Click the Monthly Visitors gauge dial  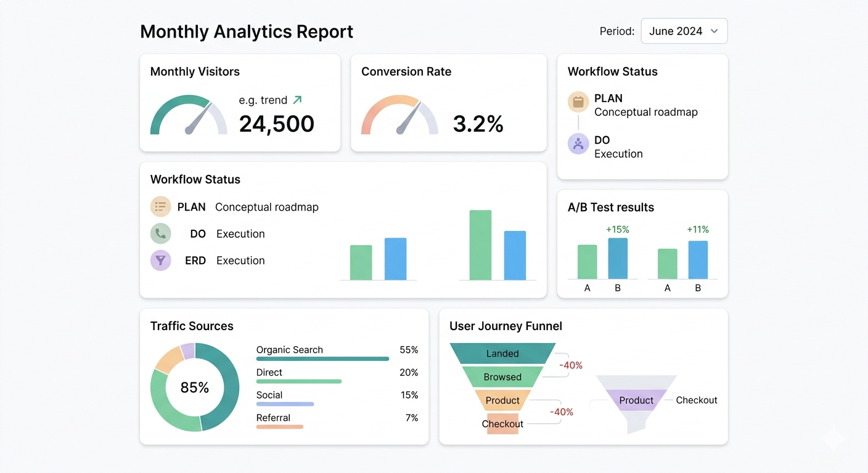point(189,116)
